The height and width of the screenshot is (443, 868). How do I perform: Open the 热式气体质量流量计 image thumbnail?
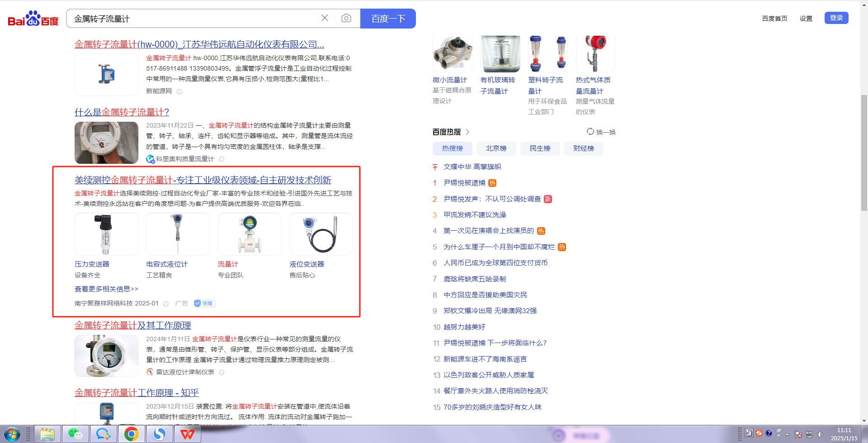tap(595, 54)
